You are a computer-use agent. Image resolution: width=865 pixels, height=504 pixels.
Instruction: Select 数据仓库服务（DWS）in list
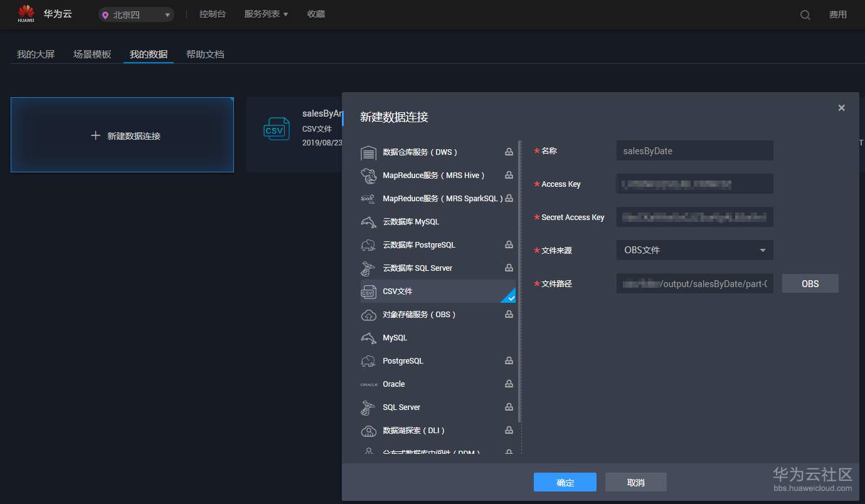pyautogui.click(x=438, y=152)
